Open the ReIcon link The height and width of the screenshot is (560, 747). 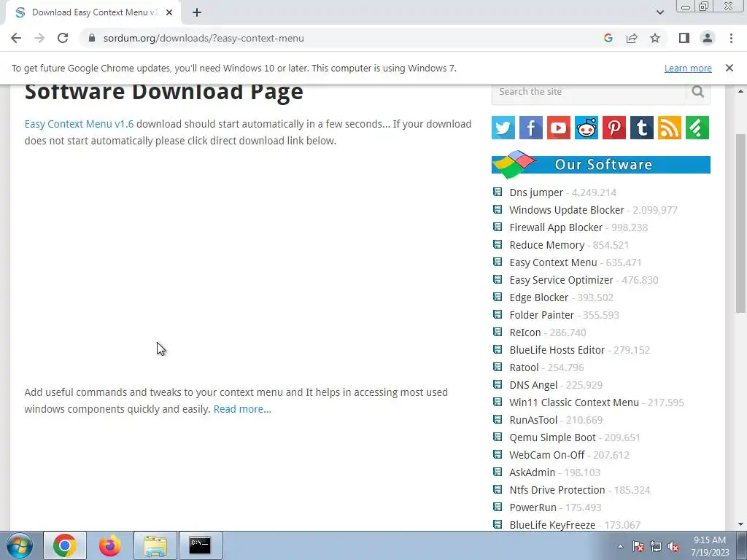pyautogui.click(x=525, y=332)
